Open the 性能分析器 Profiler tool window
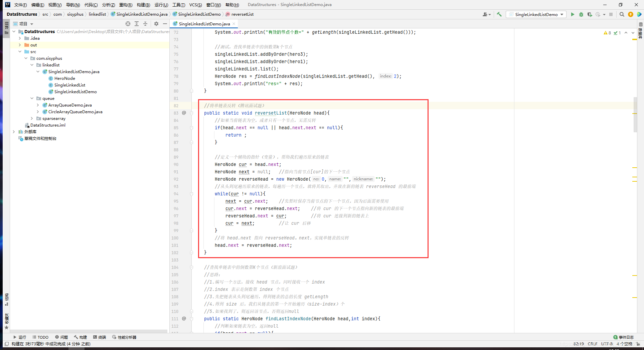The width and height of the screenshot is (644, 350). [124, 337]
